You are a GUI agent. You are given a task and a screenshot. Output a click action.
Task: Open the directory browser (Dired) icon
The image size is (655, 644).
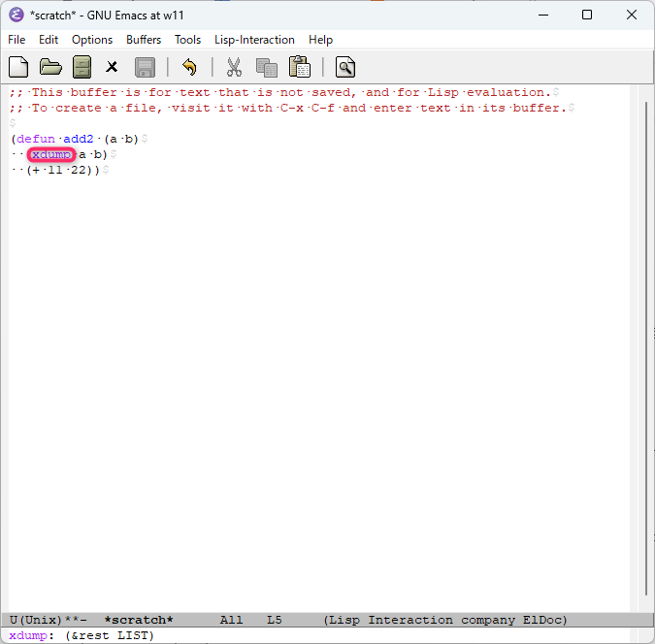(82, 67)
